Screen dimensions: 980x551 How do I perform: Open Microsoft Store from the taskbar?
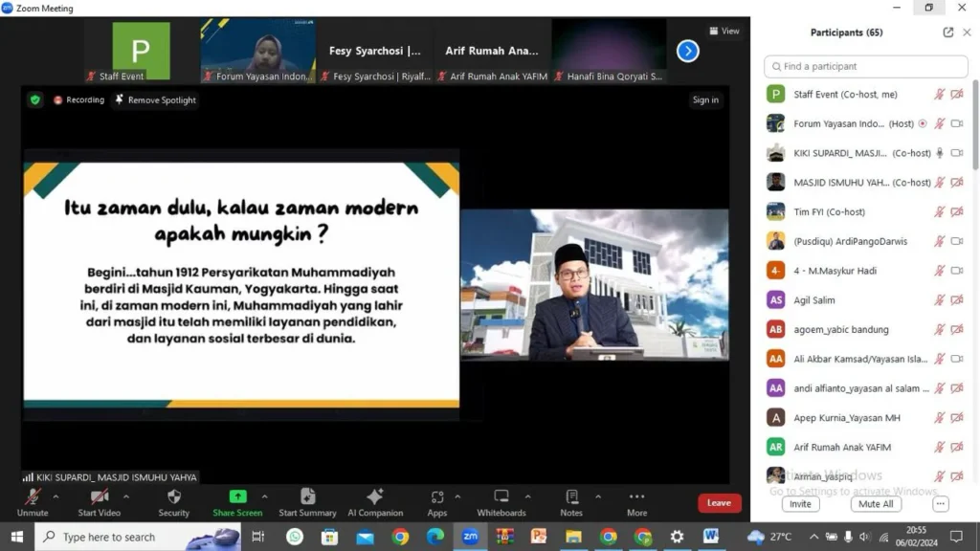click(329, 537)
